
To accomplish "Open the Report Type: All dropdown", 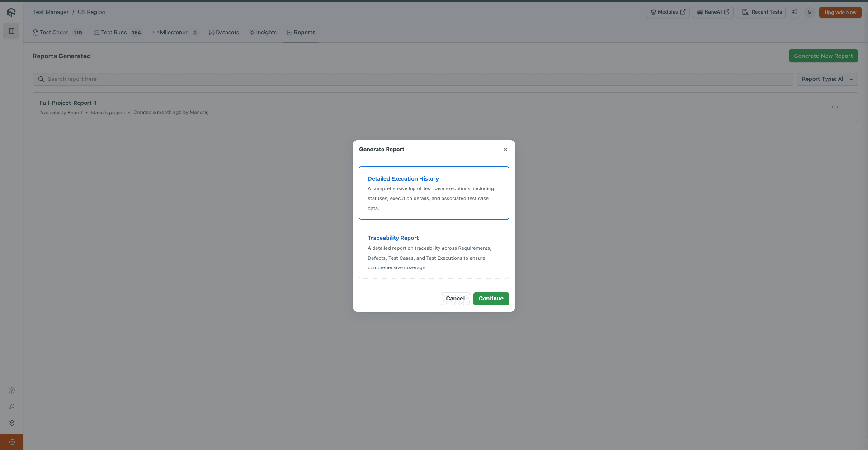I will click(x=827, y=79).
